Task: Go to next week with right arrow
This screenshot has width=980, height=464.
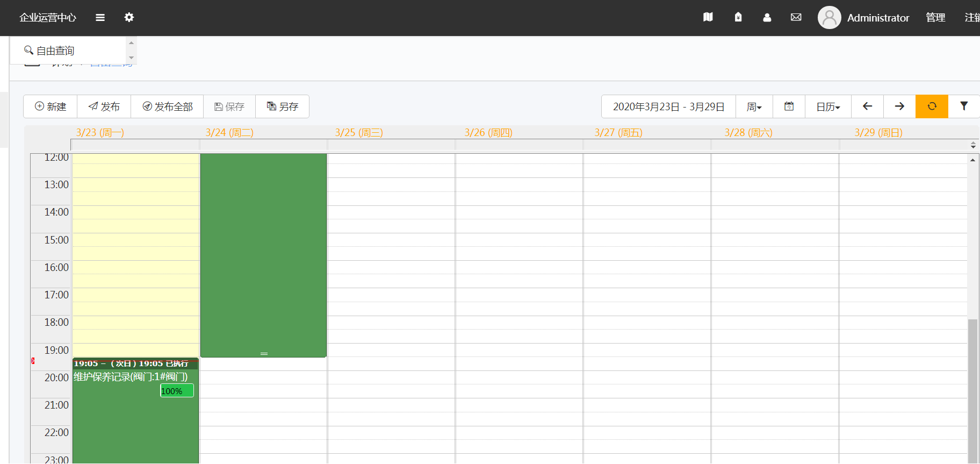Action: 899,106
